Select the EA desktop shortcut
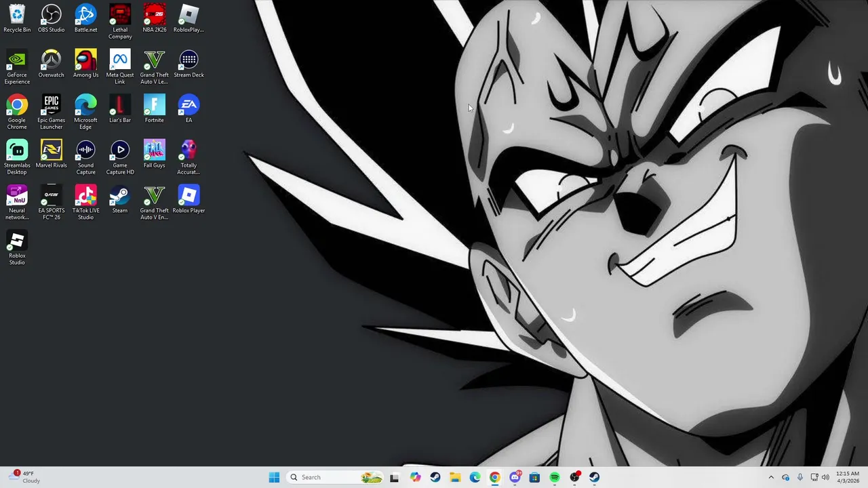The width and height of the screenshot is (868, 488). point(189,108)
